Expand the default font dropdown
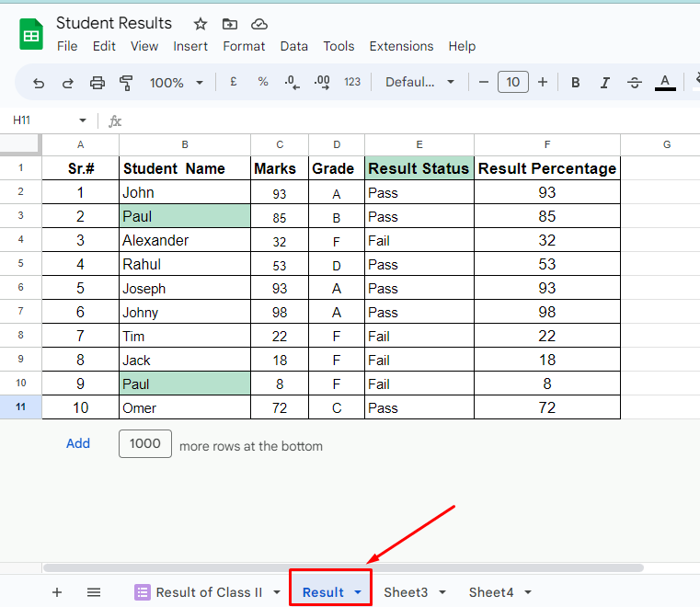The width and height of the screenshot is (700, 607). click(x=420, y=83)
